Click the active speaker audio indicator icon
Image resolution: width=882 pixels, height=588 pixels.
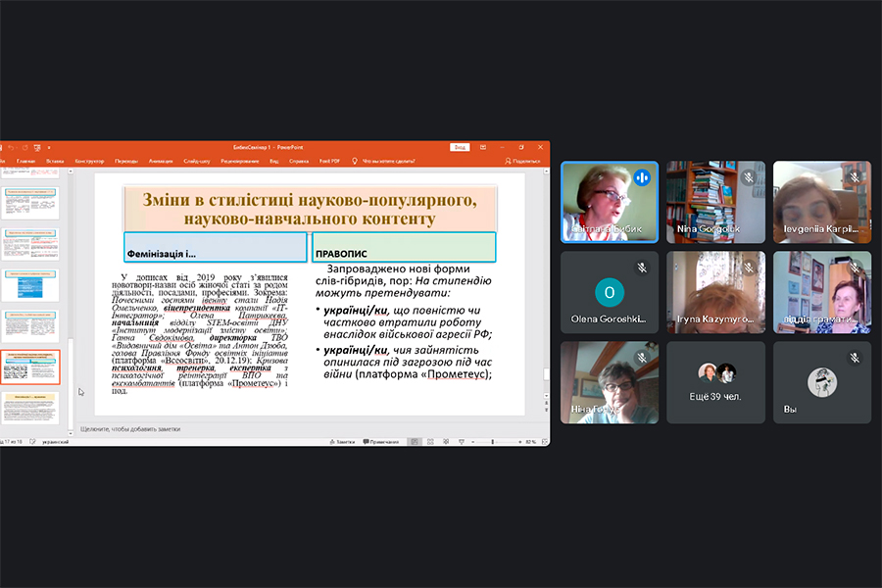[642, 177]
